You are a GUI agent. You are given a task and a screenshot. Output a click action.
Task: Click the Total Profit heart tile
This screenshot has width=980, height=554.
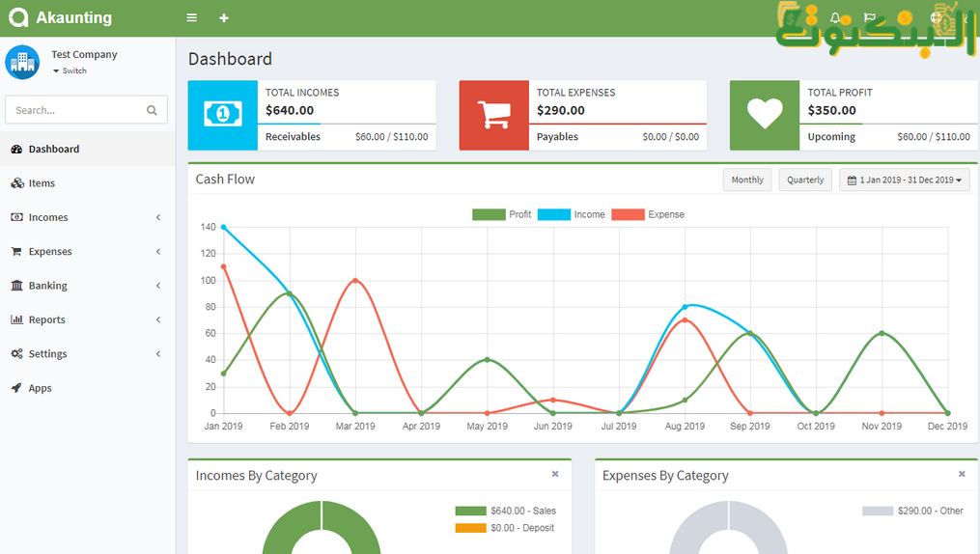pyautogui.click(x=765, y=115)
